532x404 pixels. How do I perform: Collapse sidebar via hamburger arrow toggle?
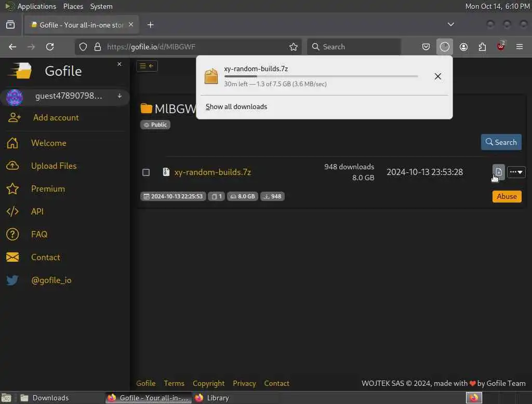click(147, 66)
